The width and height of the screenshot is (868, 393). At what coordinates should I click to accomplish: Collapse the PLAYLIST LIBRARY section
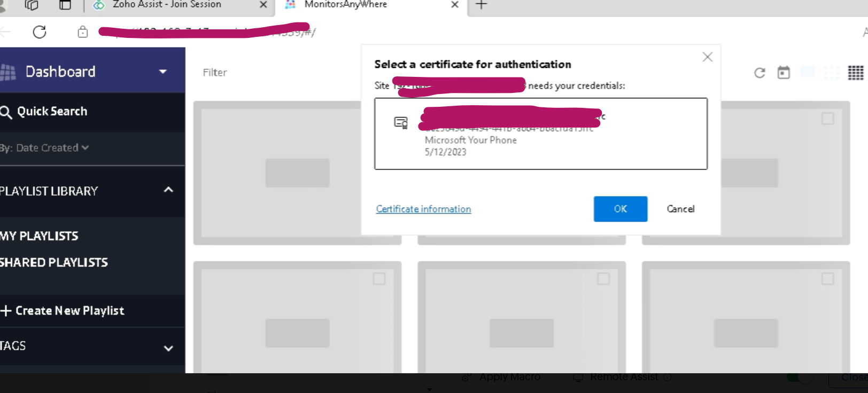[x=168, y=190]
